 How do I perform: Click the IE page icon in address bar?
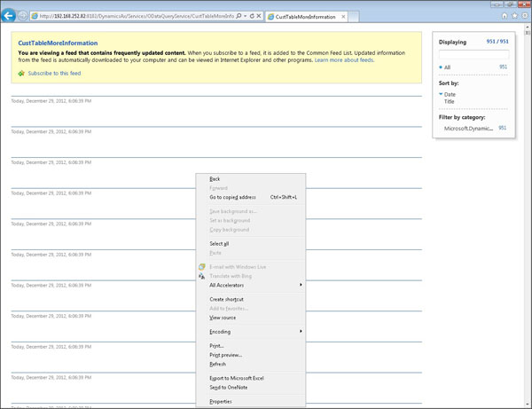coord(35,16)
